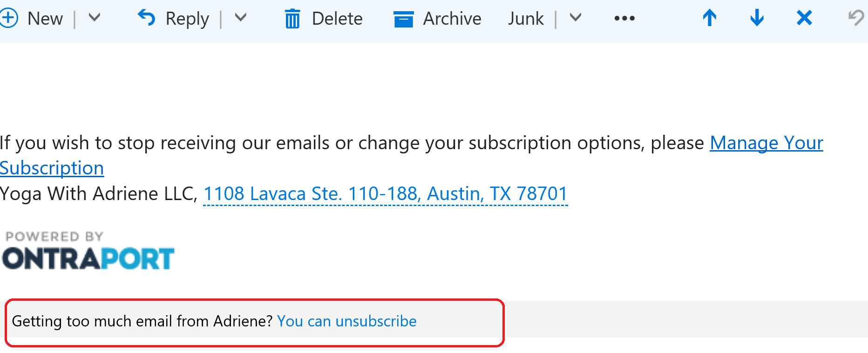Go to previous message with up arrow
This screenshot has width=868, height=353.
[x=710, y=18]
